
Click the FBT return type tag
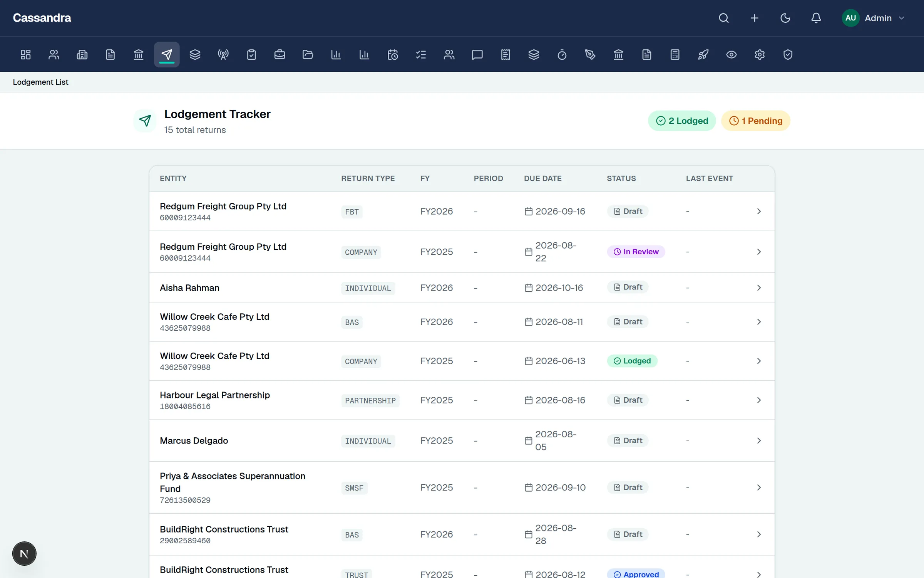tap(352, 212)
